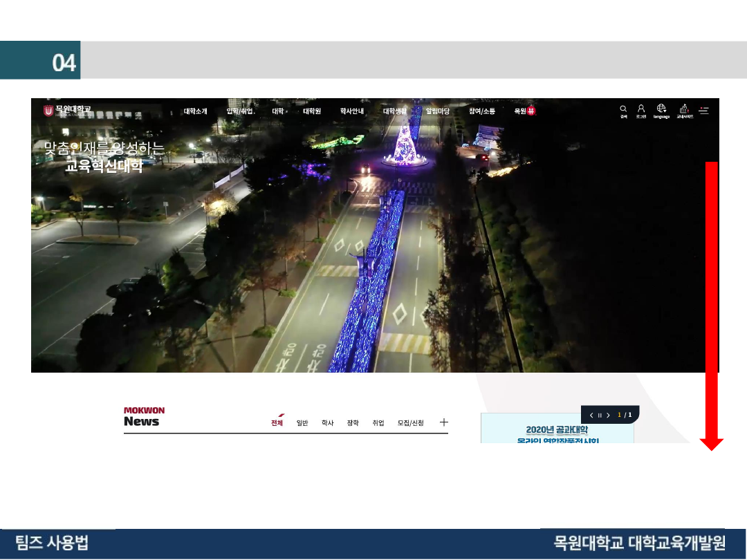Open the 교내사이트 campus sites icon
747x560 pixels.
tap(684, 109)
